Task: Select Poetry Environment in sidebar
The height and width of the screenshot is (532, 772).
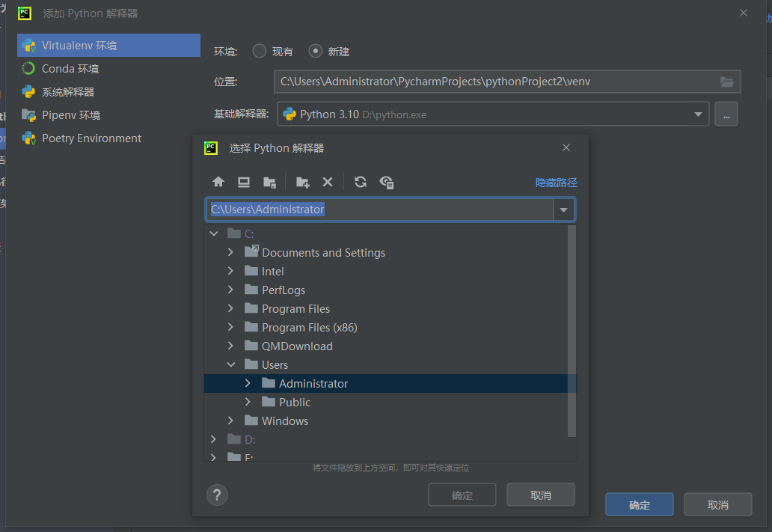Action: [x=108, y=138]
